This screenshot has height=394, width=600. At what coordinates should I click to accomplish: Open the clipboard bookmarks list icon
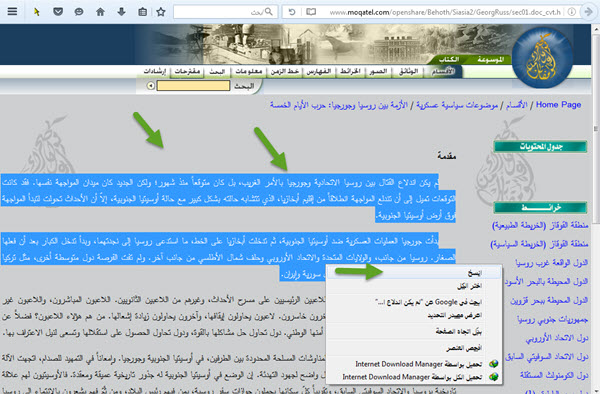tap(142, 12)
